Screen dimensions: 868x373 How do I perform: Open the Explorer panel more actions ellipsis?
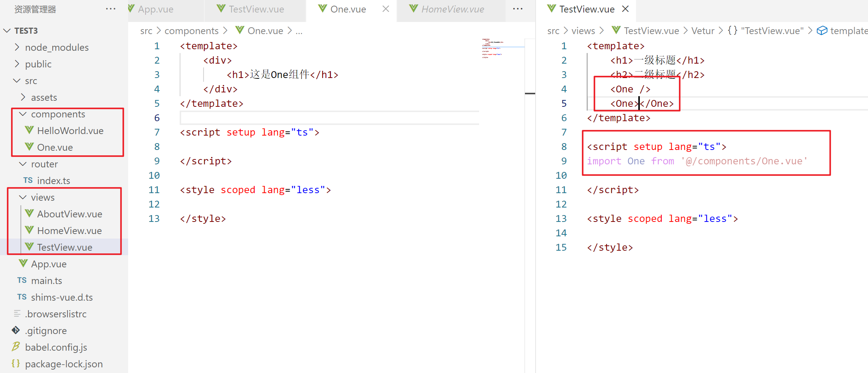[x=110, y=9]
